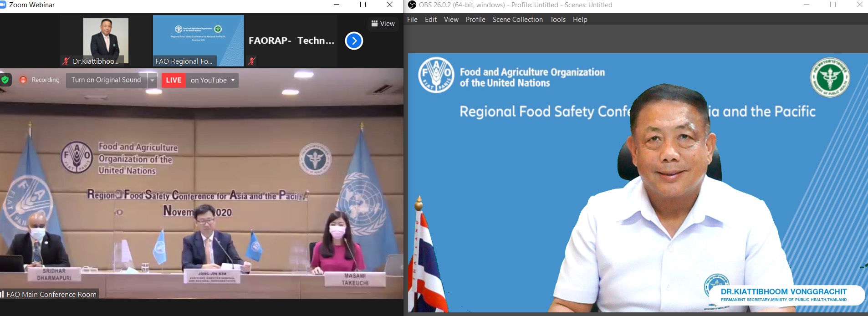Open the File menu in OBS
This screenshot has height=316, width=868.
pyautogui.click(x=412, y=20)
